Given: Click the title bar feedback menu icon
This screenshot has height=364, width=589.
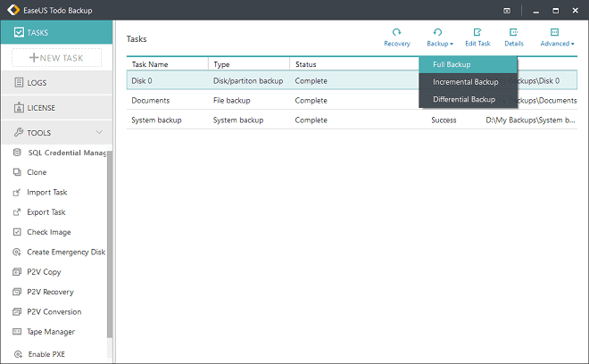Looking at the screenshot, I should pyautogui.click(x=507, y=11).
